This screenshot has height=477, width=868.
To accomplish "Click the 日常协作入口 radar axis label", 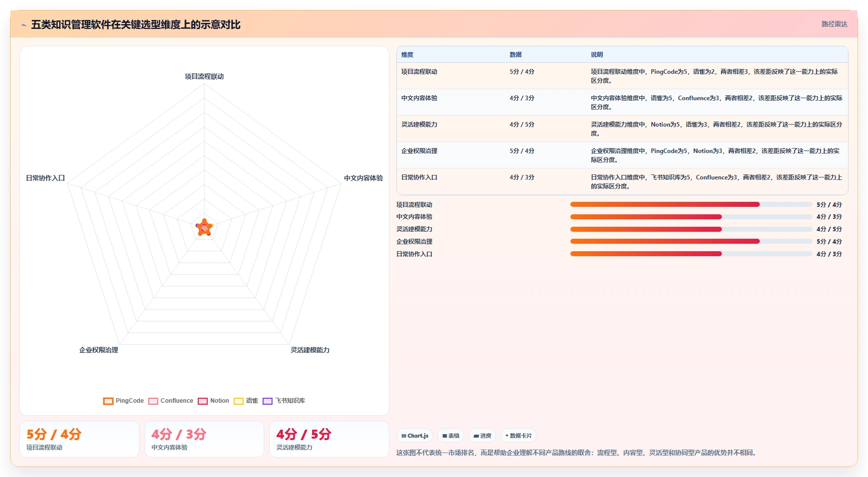I will [45, 178].
